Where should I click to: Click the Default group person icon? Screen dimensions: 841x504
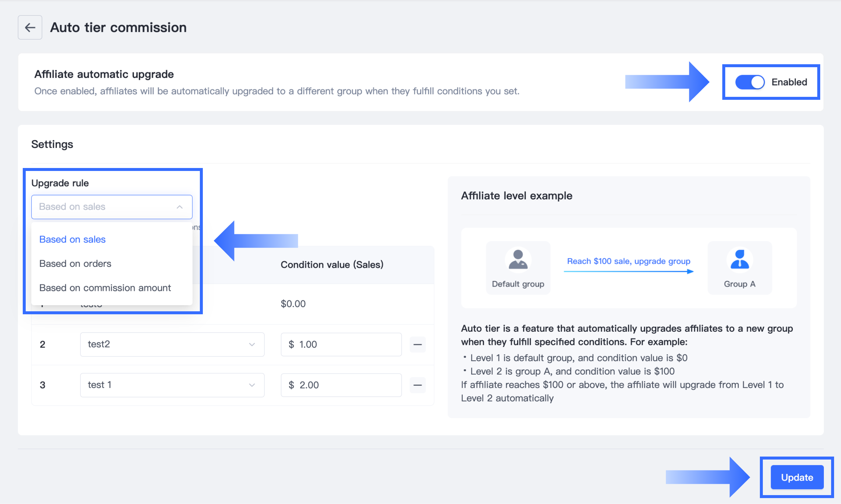[518, 260]
